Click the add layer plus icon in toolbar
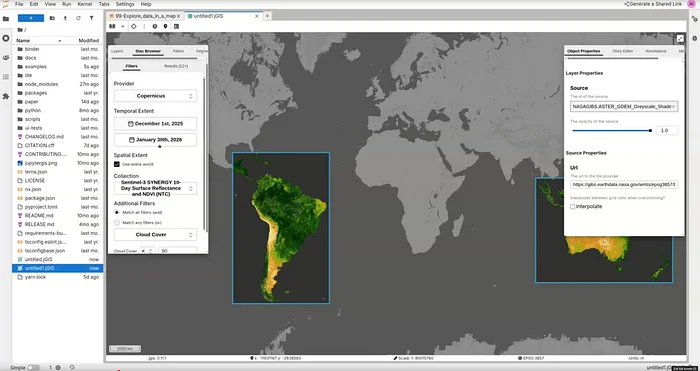Image resolution: width=700 pixels, height=371 pixels. [123, 26]
